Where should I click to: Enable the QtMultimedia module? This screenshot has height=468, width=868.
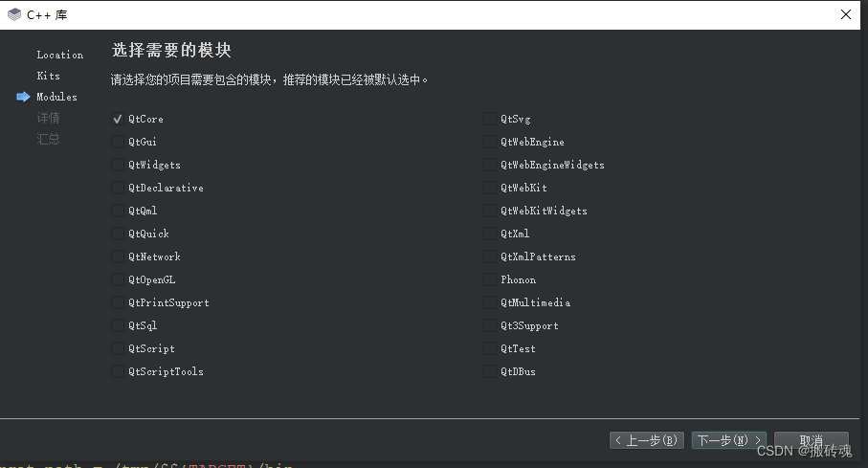(490, 303)
